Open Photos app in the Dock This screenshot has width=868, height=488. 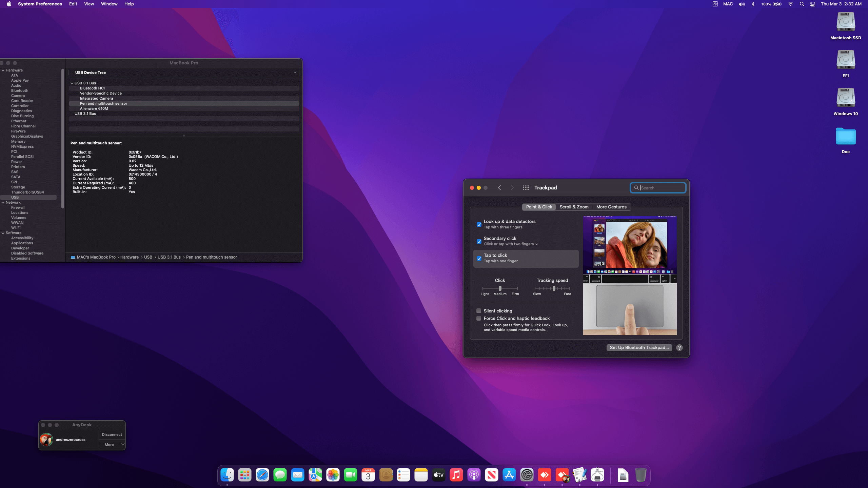333,475
